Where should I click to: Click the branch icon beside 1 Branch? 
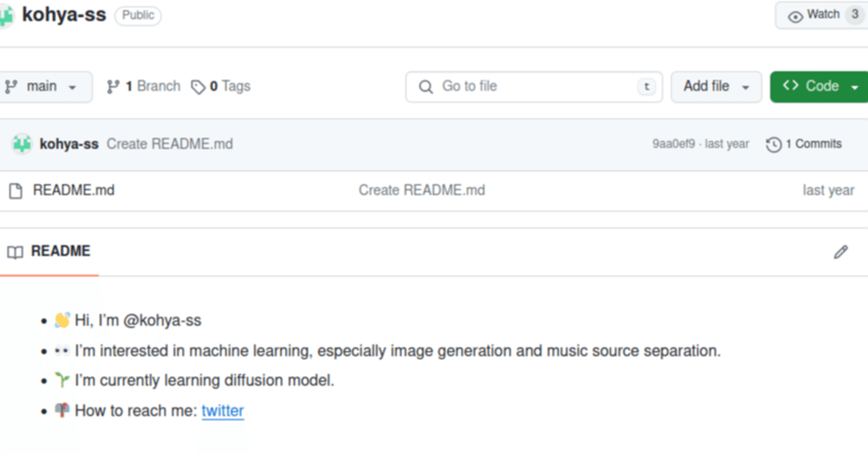point(113,87)
